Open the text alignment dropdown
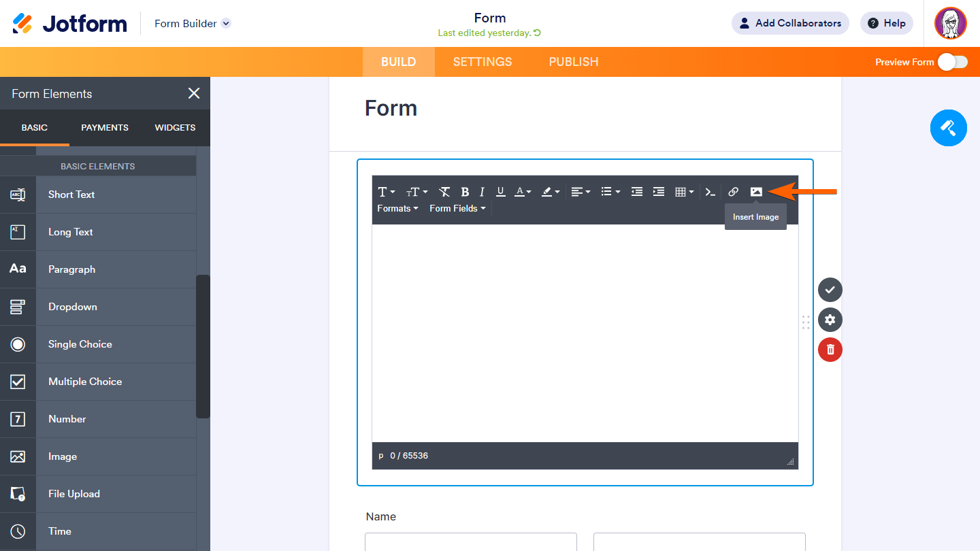Viewport: 980px width, 551px height. coord(581,192)
